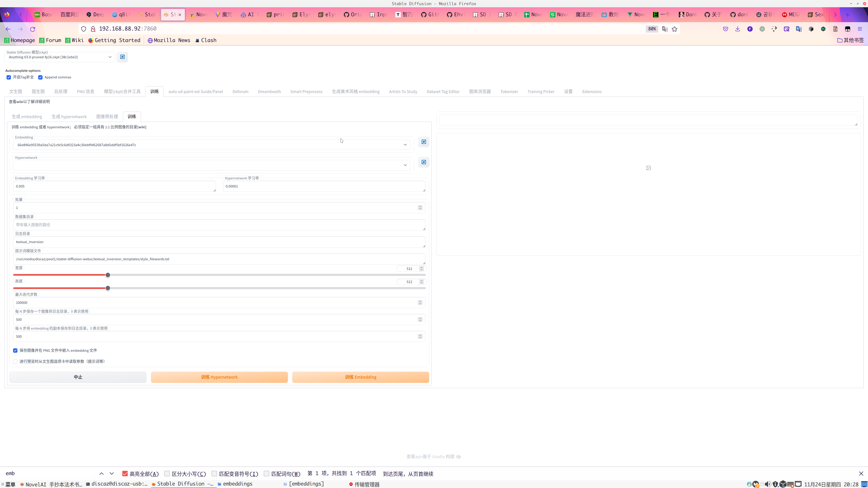Image resolution: width=868 pixels, height=488 pixels.
Task: Uncheck the Append commas option
Action: [x=40, y=77]
